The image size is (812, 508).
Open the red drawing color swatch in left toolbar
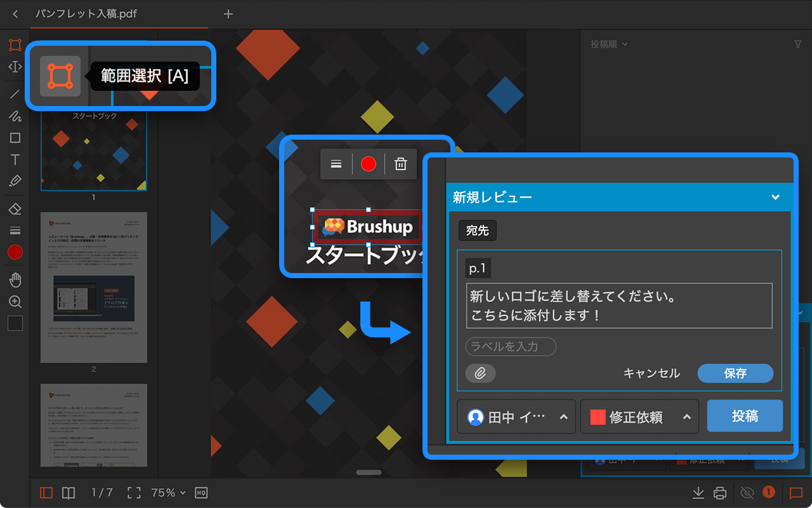[15, 252]
